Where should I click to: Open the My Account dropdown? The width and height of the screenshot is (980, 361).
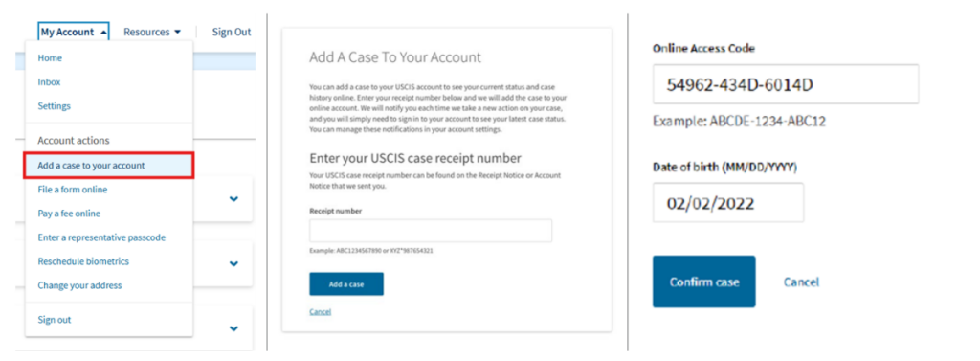[x=74, y=32]
